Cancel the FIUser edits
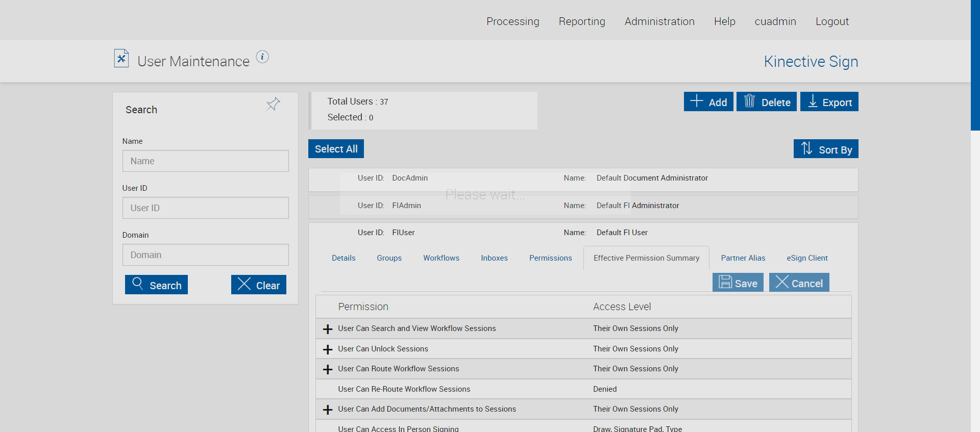The height and width of the screenshot is (432, 980). 799,283
